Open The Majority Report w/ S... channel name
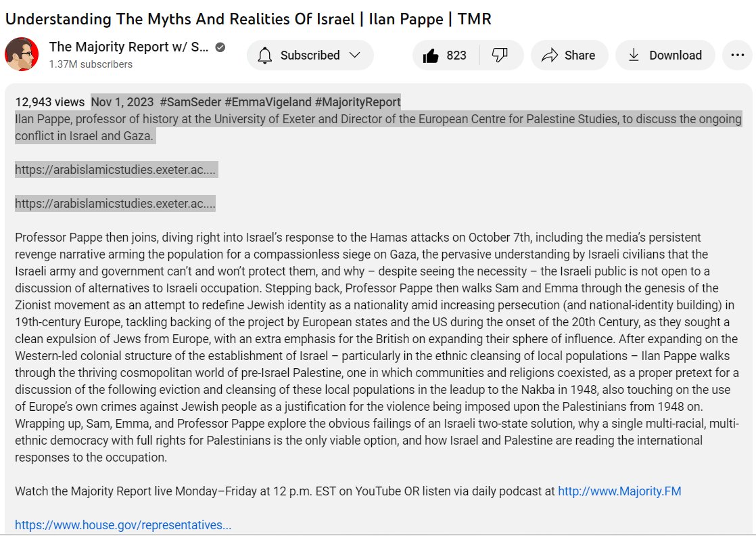The width and height of the screenshot is (756, 536). point(128,47)
